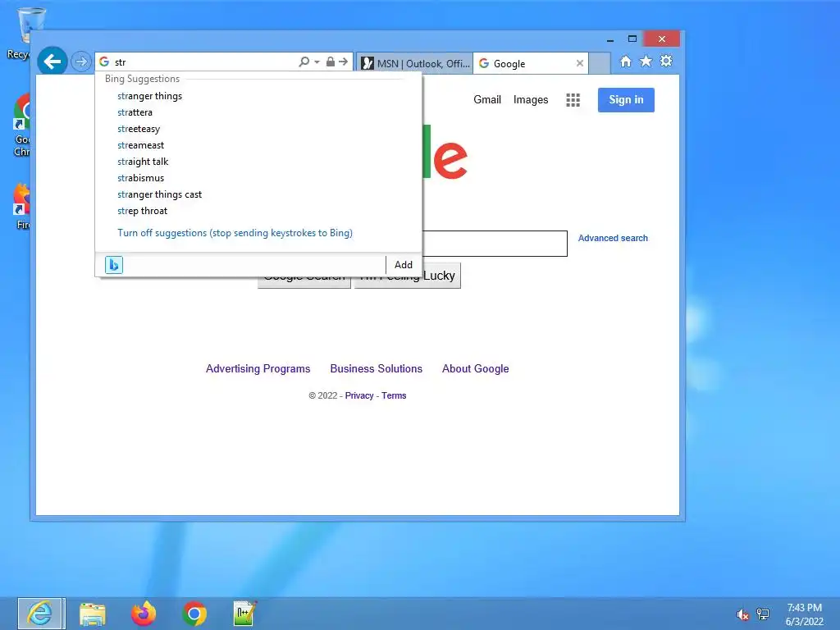Image resolution: width=840 pixels, height=630 pixels.
Task: Open Favorites star icon
Action: (x=646, y=61)
